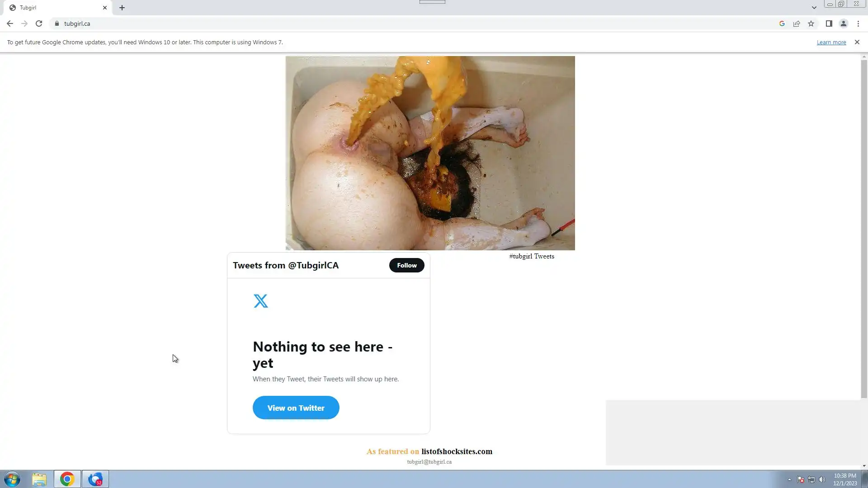Image resolution: width=868 pixels, height=488 pixels.
Task: Go back with the browser back arrow
Action: tap(10, 23)
